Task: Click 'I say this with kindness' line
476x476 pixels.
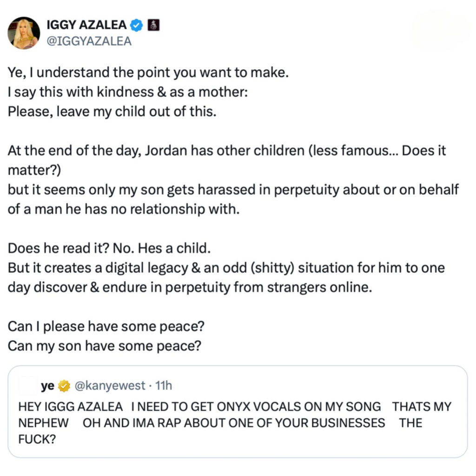Action: (x=128, y=92)
